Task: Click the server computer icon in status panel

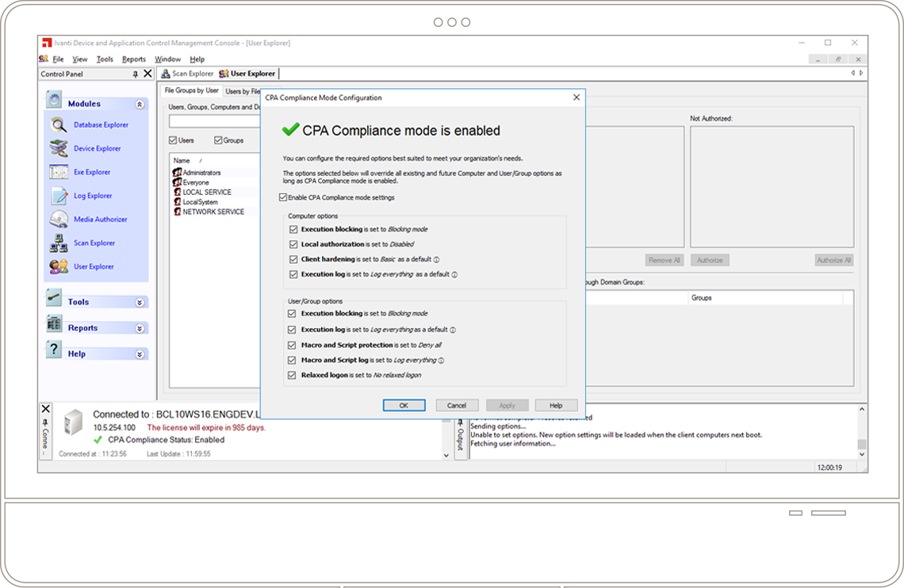Action: tap(73, 422)
